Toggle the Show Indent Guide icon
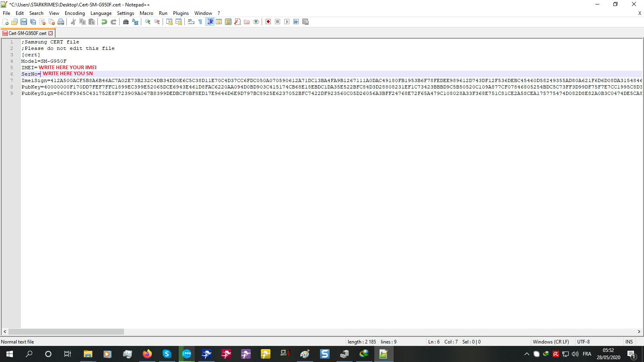Viewport: 644px width, 362px height. [210, 22]
